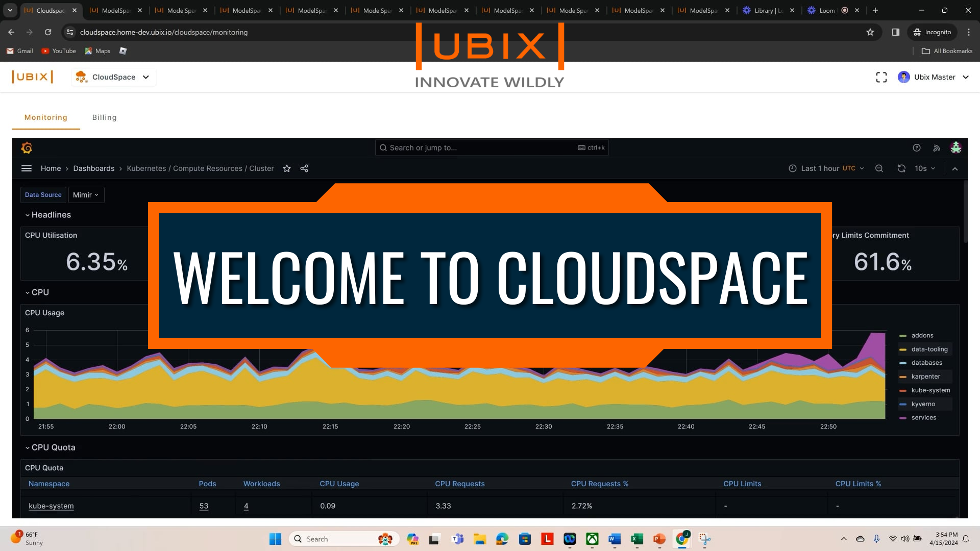Click the Grafana logo icon
Image resolution: width=980 pixels, height=551 pixels.
tap(27, 148)
